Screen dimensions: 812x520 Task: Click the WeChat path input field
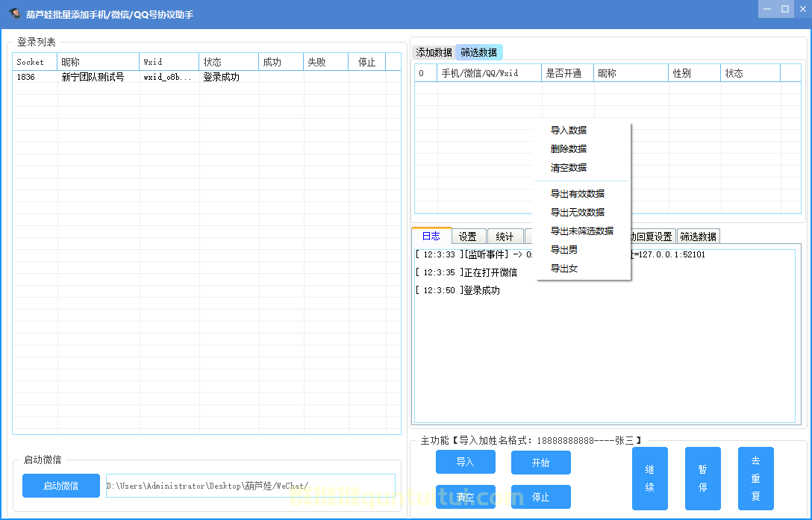tap(251, 486)
